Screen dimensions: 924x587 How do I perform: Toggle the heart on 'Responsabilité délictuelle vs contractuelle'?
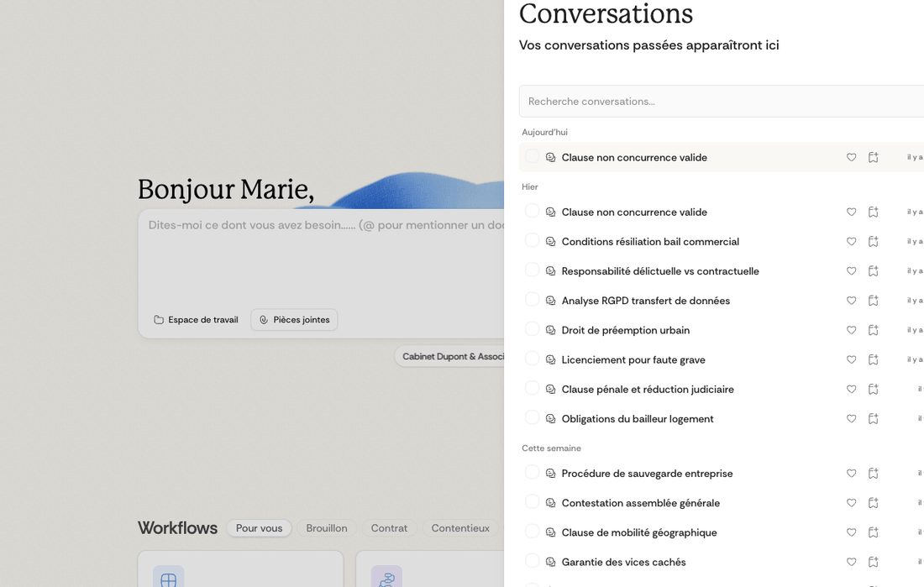coord(851,270)
